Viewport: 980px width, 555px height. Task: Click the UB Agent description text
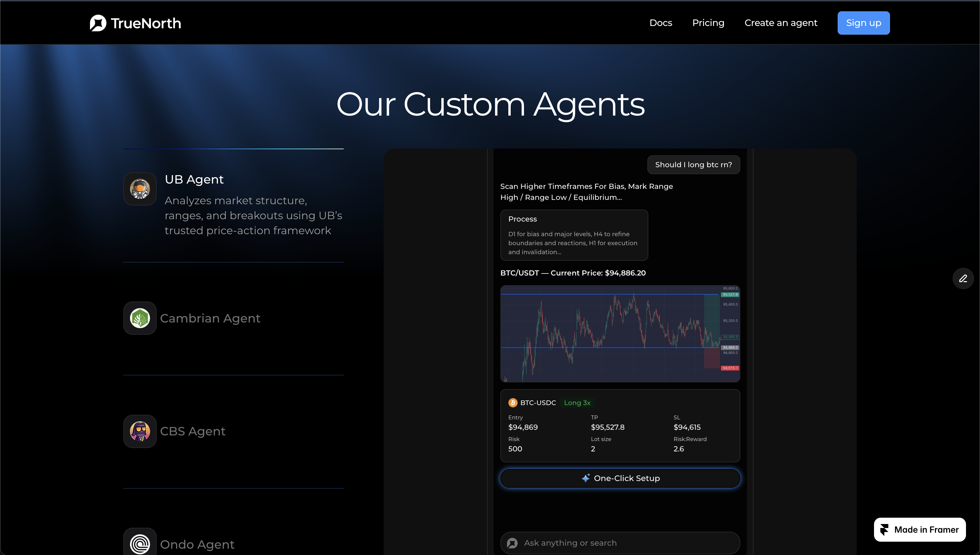(253, 215)
